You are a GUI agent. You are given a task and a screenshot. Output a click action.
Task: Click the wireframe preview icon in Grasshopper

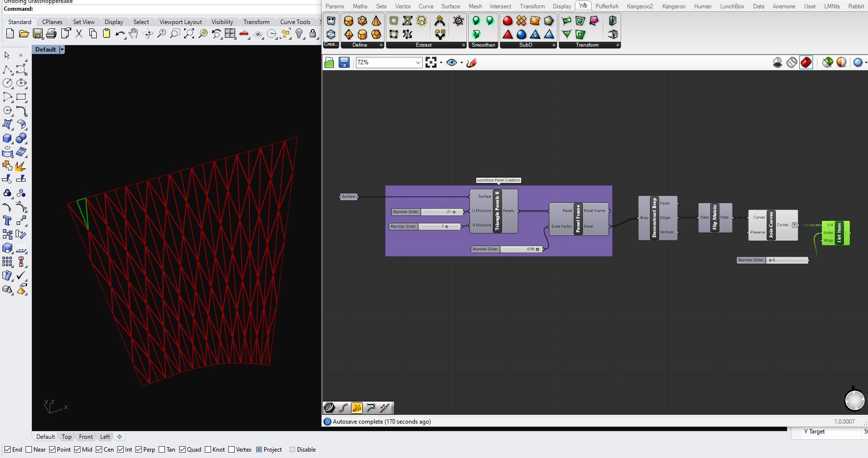click(792, 62)
